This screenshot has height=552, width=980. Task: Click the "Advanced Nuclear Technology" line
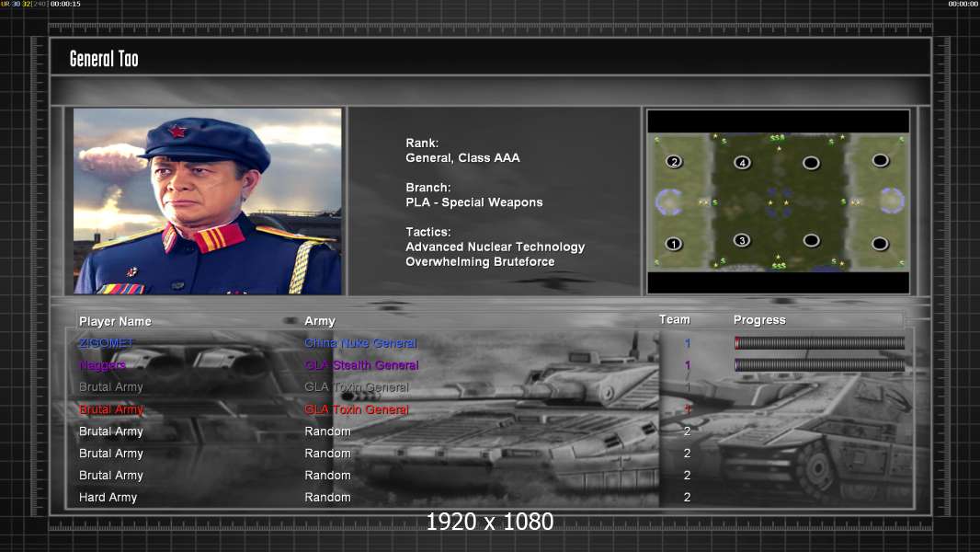[496, 247]
